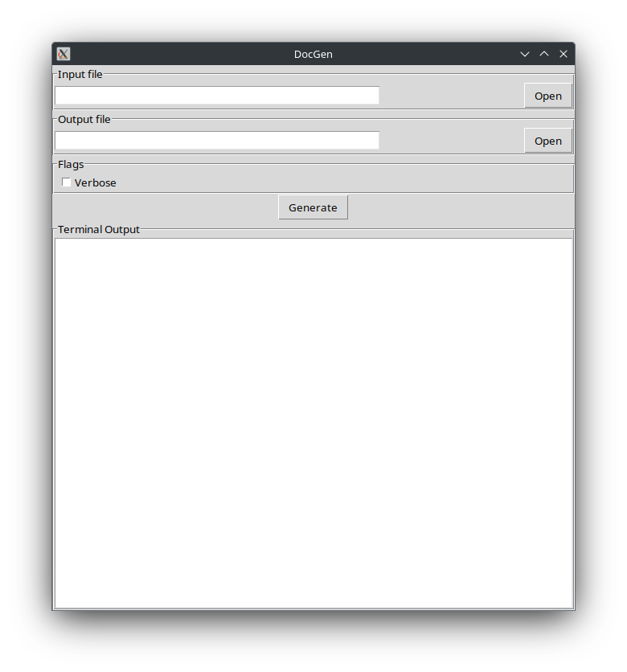Close the DocGen window
The width and height of the screenshot is (627, 672).
[563, 54]
